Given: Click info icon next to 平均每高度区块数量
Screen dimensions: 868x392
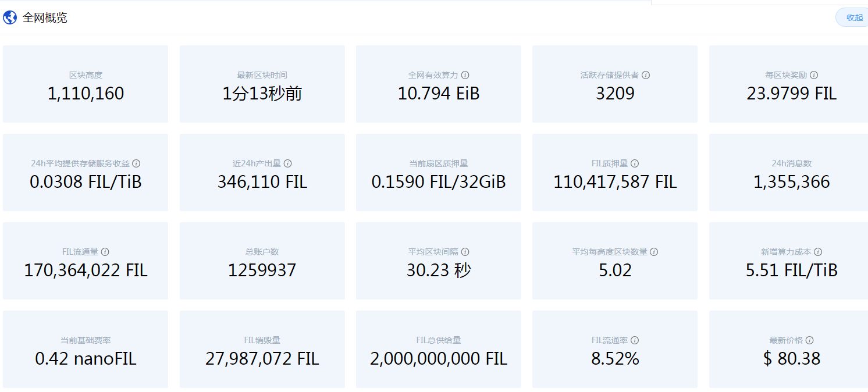Looking at the screenshot, I should click(654, 252).
